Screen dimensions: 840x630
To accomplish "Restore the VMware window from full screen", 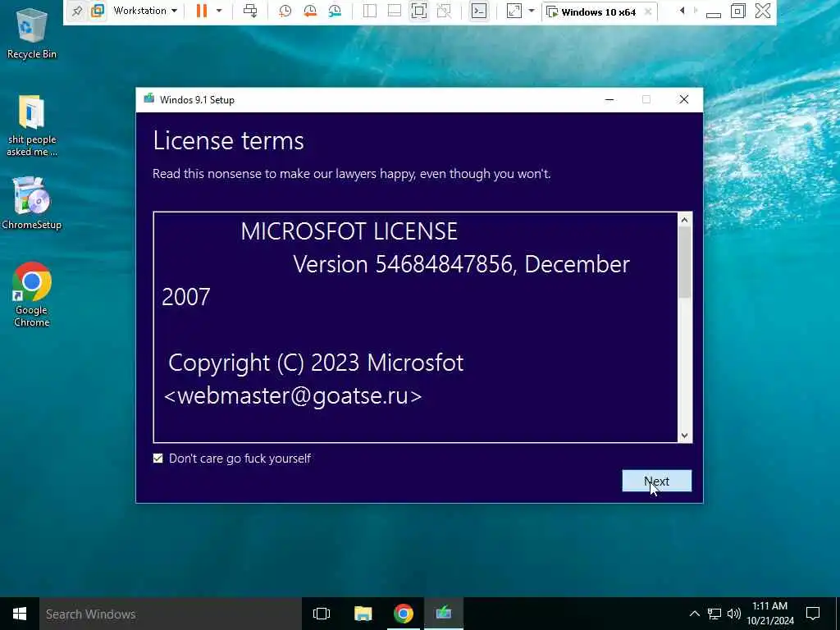I will click(737, 11).
